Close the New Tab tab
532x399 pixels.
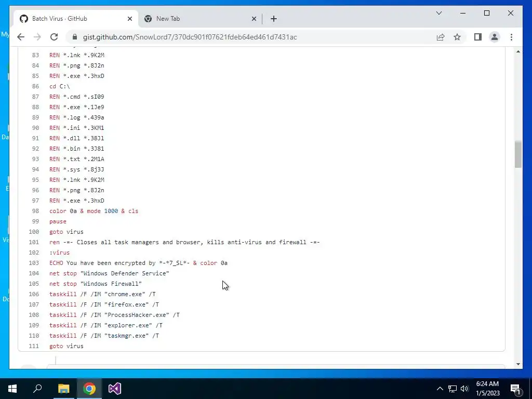(254, 19)
